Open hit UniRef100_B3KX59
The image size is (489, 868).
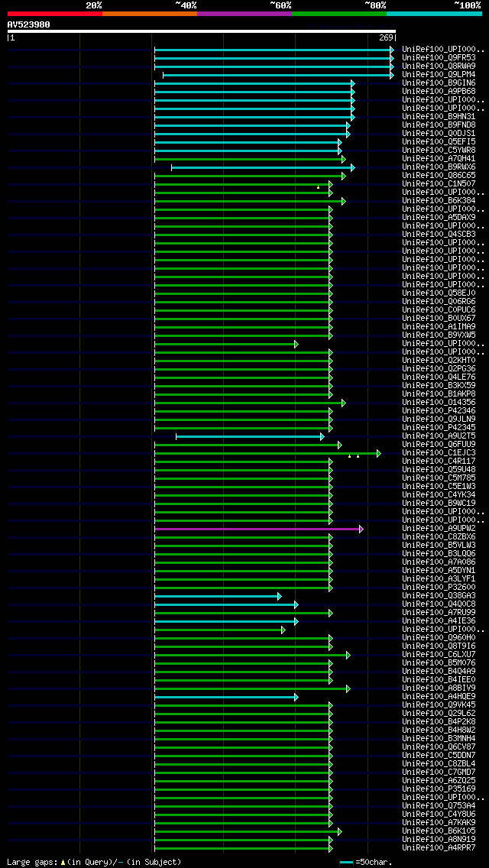coord(439,386)
